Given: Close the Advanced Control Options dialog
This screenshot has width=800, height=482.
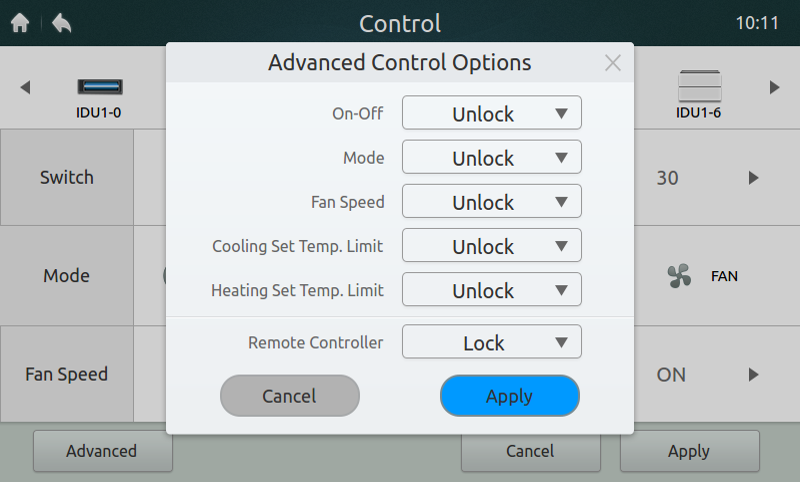Looking at the screenshot, I should pos(613,63).
